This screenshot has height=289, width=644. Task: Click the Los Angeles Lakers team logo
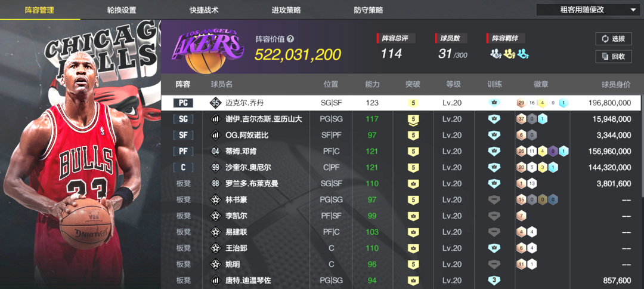tap(208, 50)
